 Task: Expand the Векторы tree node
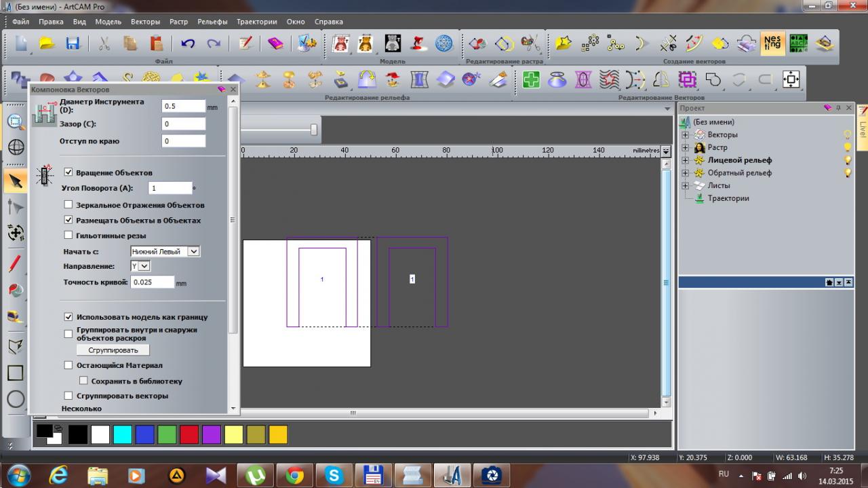pyautogui.click(x=685, y=135)
